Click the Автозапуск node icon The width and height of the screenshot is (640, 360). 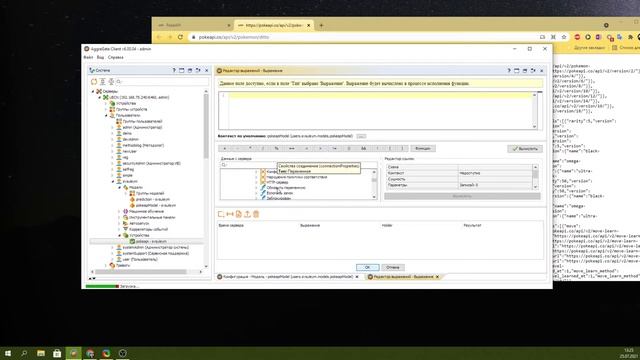[x=126, y=223]
